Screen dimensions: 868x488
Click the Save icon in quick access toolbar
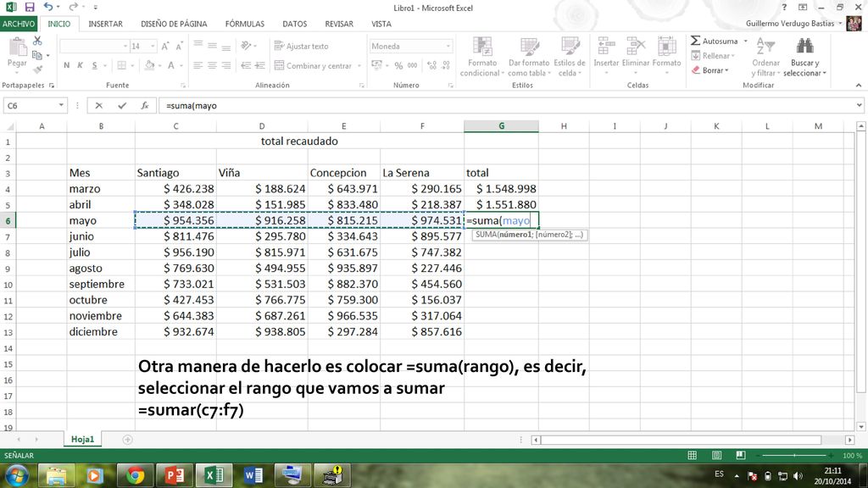30,7
